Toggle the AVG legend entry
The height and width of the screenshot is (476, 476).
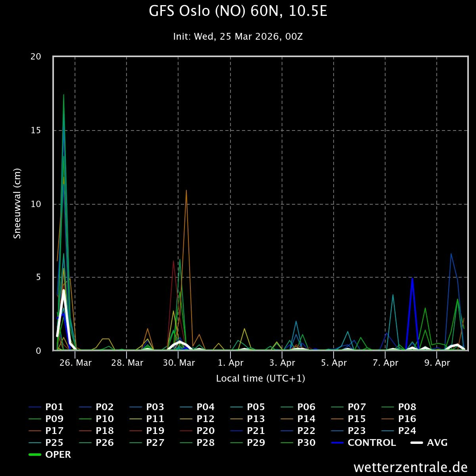pos(429,443)
